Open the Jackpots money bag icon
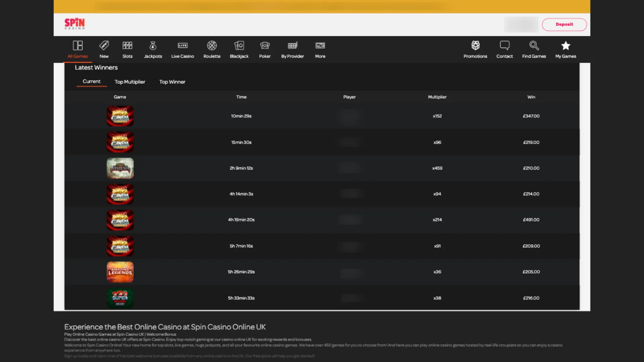 click(153, 45)
